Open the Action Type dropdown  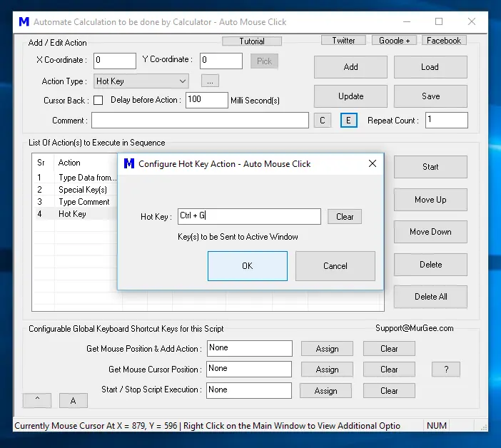141,81
